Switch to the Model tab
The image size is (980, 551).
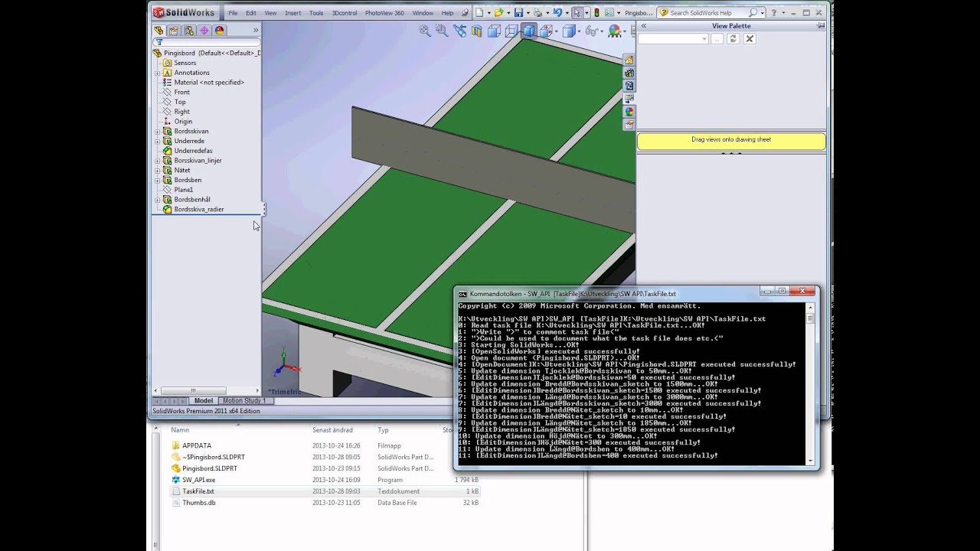[204, 400]
